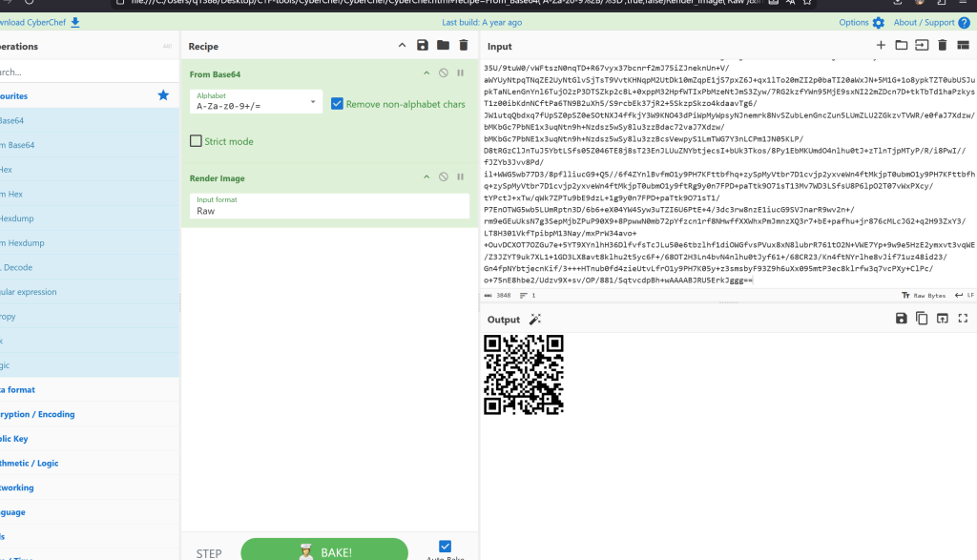Copy the output to clipboard
The height and width of the screenshot is (560, 977).
click(922, 319)
